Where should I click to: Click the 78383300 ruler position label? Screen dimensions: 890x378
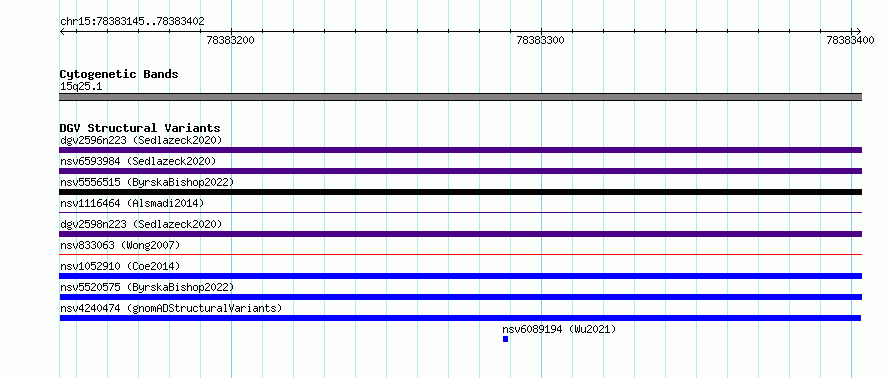pyautogui.click(x=540, y=40)
